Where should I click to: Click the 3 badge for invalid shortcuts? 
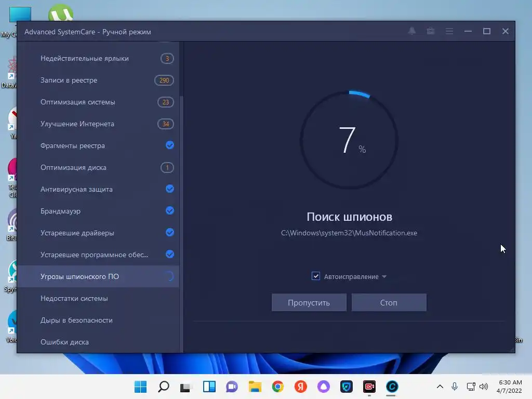167,58
